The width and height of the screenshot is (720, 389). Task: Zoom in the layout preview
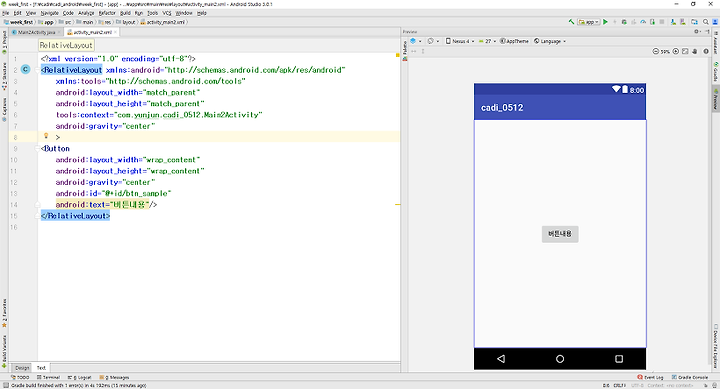(675, 51)
